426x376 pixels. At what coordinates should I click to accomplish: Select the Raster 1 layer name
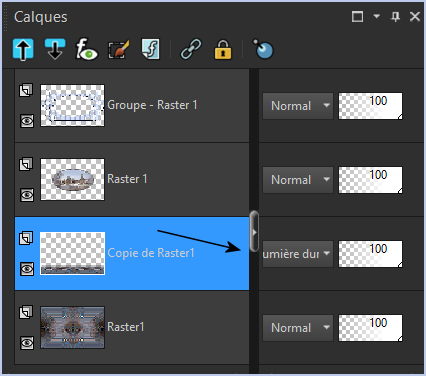127,179
